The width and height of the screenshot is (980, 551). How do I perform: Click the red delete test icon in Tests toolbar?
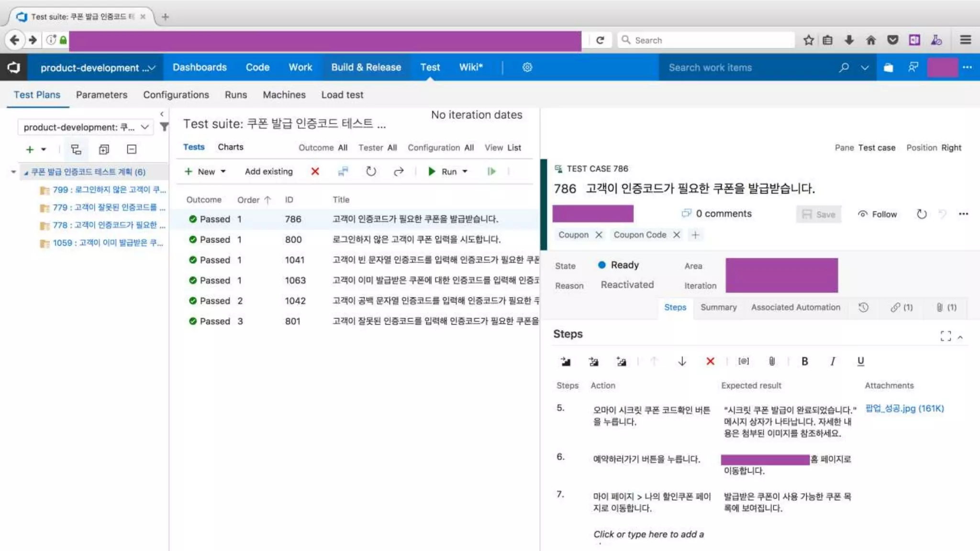tap(315, 171)
